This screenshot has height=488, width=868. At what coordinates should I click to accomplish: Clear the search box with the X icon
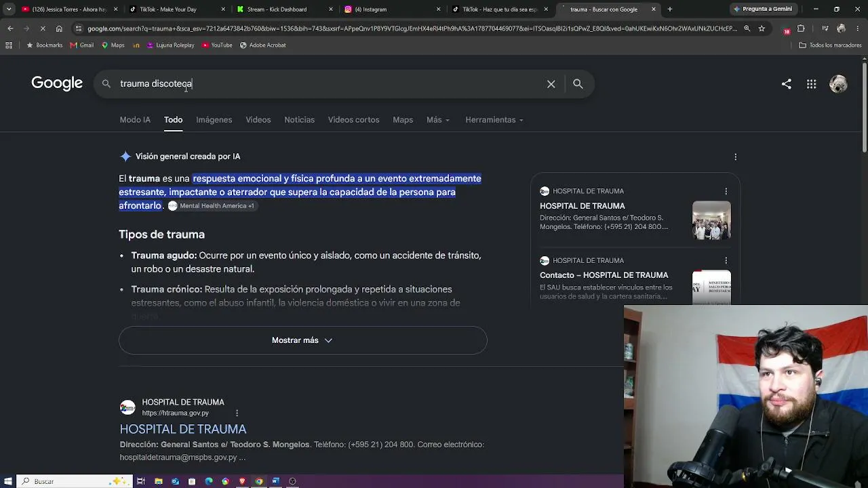pyautogui.click(x=551, y=84)
